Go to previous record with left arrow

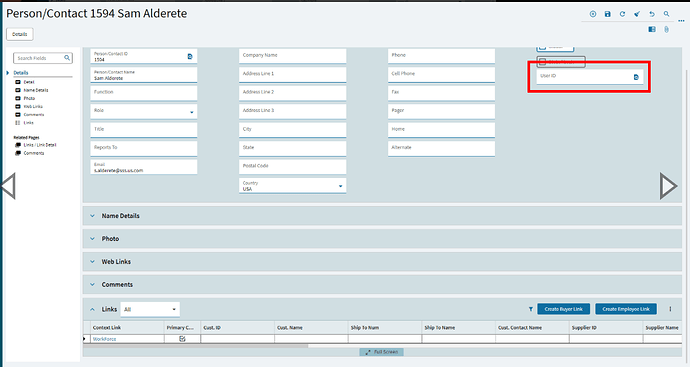pos(8,186)
